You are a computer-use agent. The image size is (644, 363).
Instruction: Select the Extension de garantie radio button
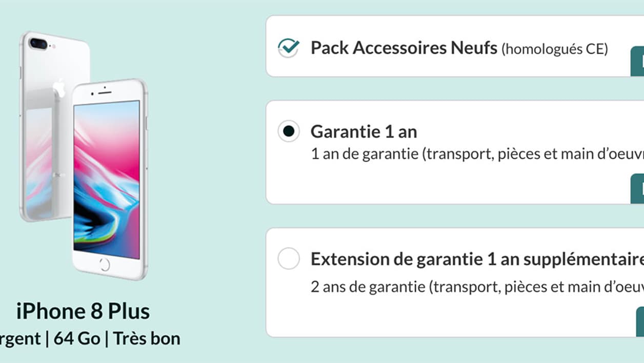point(289,259)
